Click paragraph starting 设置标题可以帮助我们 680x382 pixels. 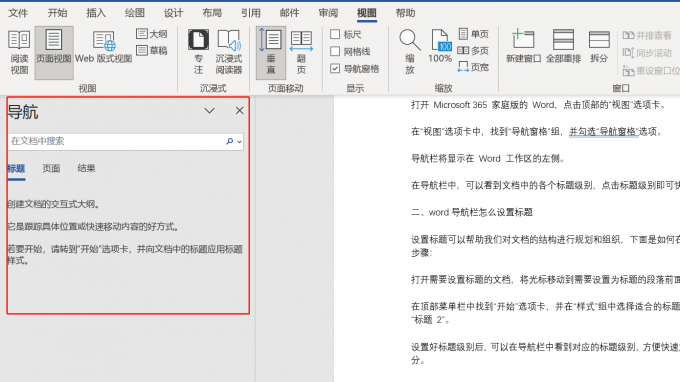545,246
